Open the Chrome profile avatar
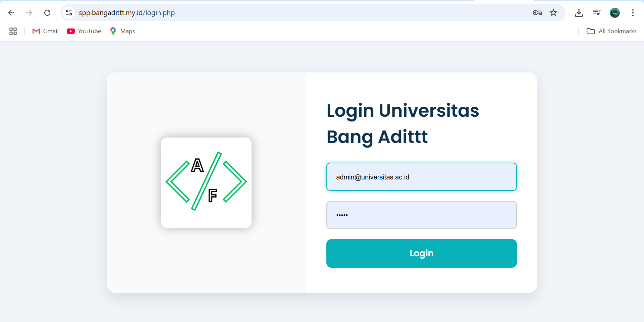The height and width of the screenshot is (322, 644). click(x=614, y=13)
